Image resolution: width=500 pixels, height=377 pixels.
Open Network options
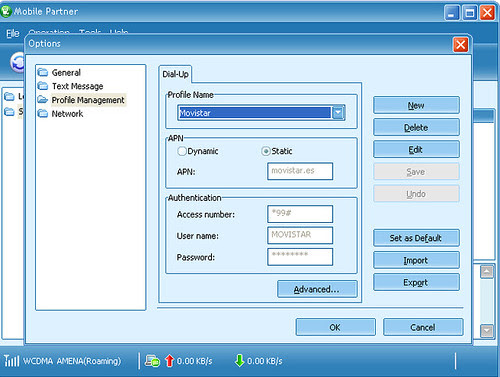[67, 113]
